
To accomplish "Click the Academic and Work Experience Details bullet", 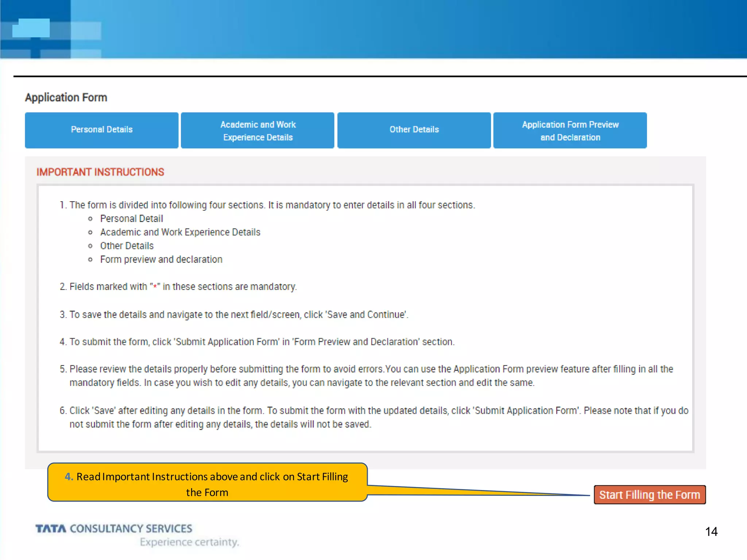I will [180, 232].
